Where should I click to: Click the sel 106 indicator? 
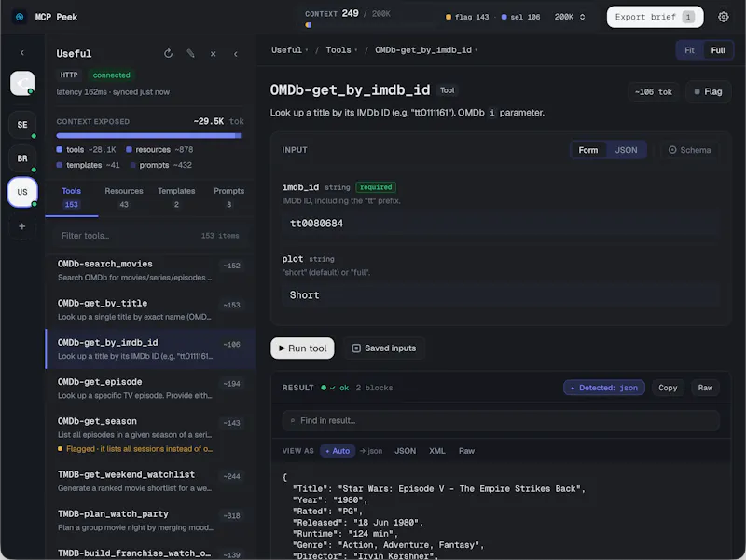click(520, 17)
